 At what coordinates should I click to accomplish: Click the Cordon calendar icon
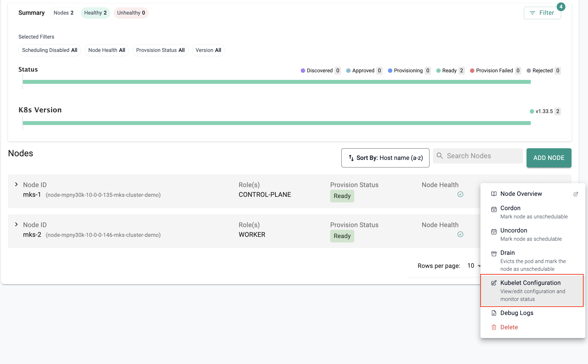[494, 209]
